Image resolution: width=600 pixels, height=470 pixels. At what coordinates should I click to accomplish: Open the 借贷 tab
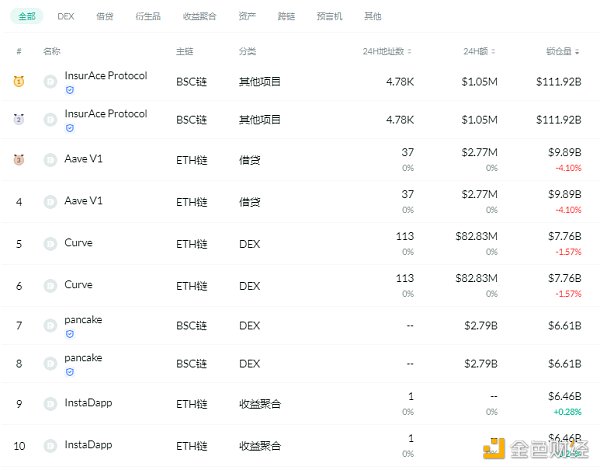click(x=105, y=16)
